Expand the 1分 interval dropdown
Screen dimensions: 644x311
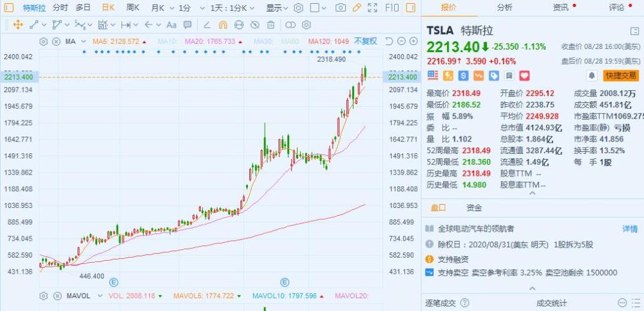point(201,8)
